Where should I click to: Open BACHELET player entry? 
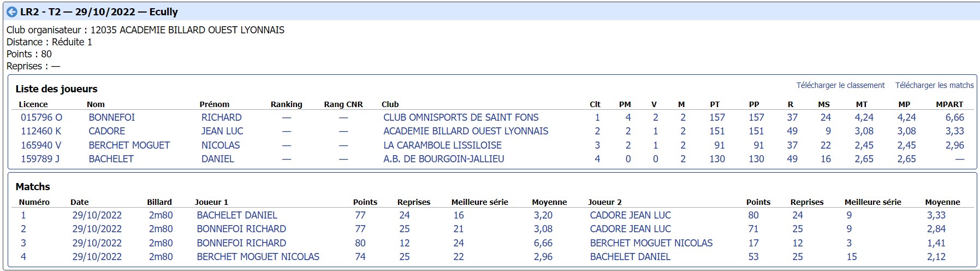click(111, 159)
